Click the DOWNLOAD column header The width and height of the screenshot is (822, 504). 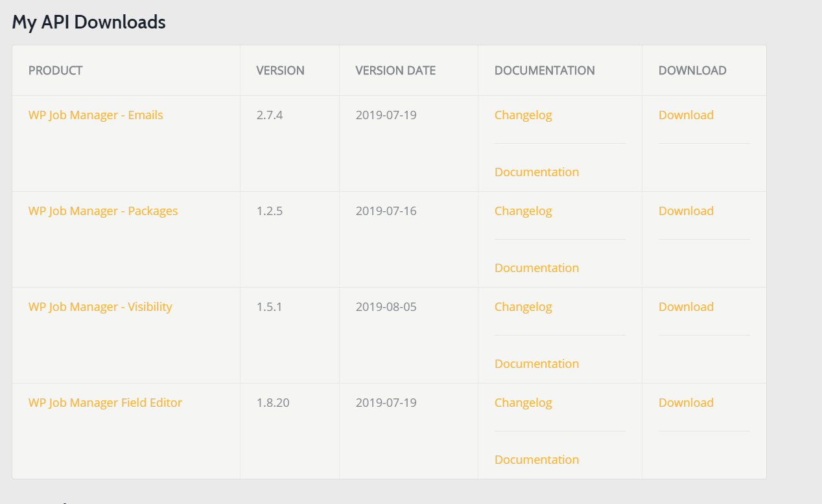692,71
